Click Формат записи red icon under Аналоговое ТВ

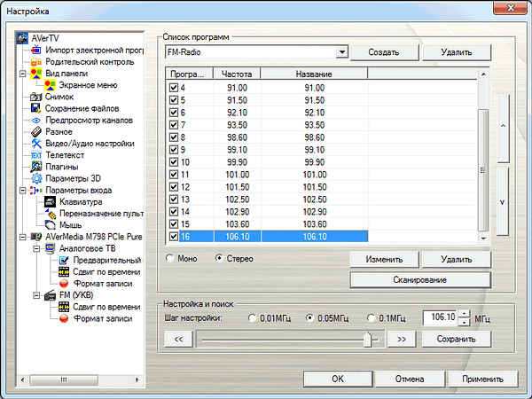[64, 284]
